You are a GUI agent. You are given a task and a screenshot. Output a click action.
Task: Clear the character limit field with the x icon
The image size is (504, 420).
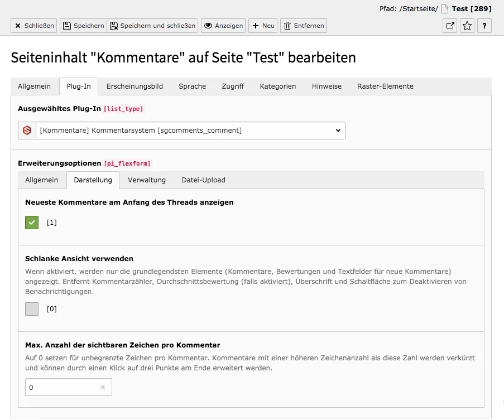click(x=103, y=387)
